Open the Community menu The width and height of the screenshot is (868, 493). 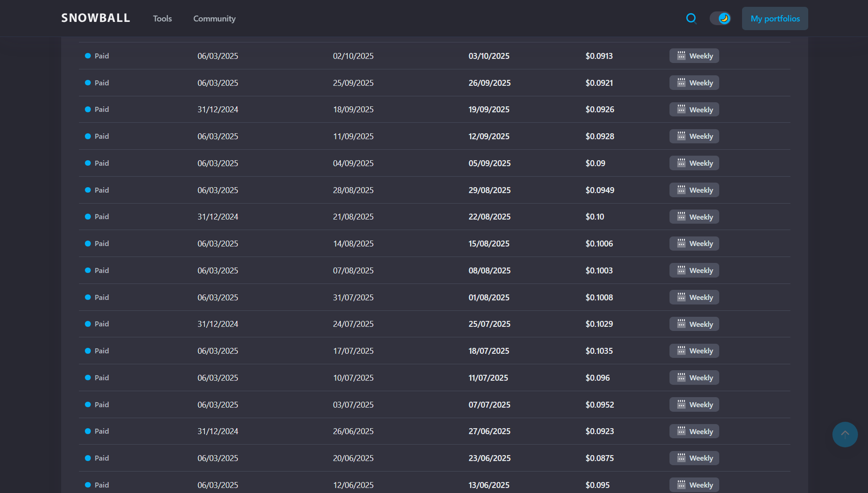coord(214,19)
